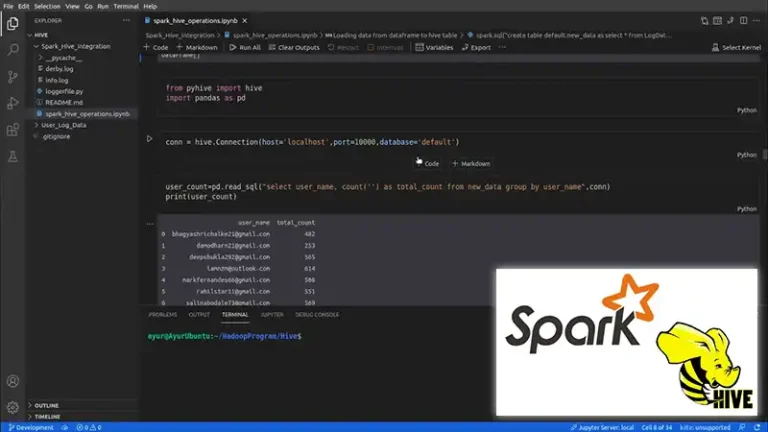This screenshot has height=432, width=768.
Task: Click the Development branch in status bar
Action: pos(31,428)
